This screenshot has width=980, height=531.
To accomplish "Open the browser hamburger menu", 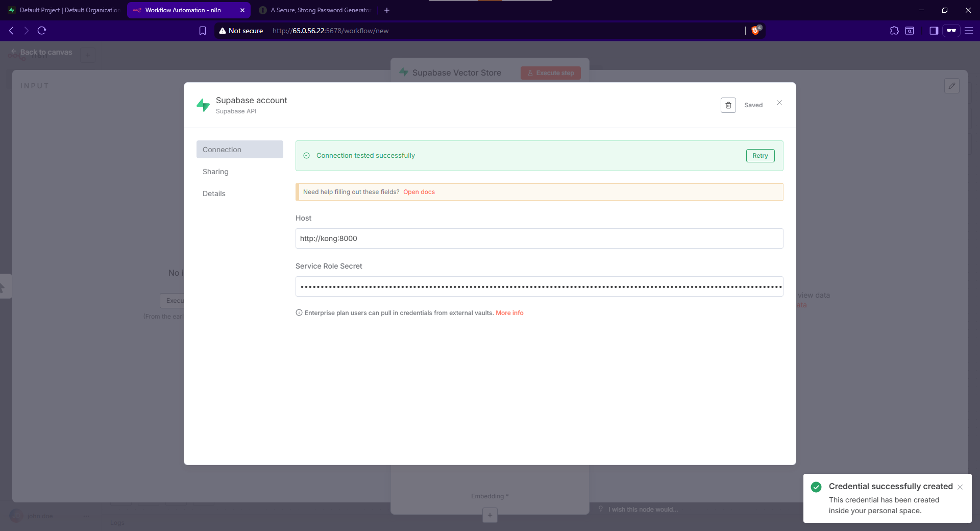I will (969, 31).
